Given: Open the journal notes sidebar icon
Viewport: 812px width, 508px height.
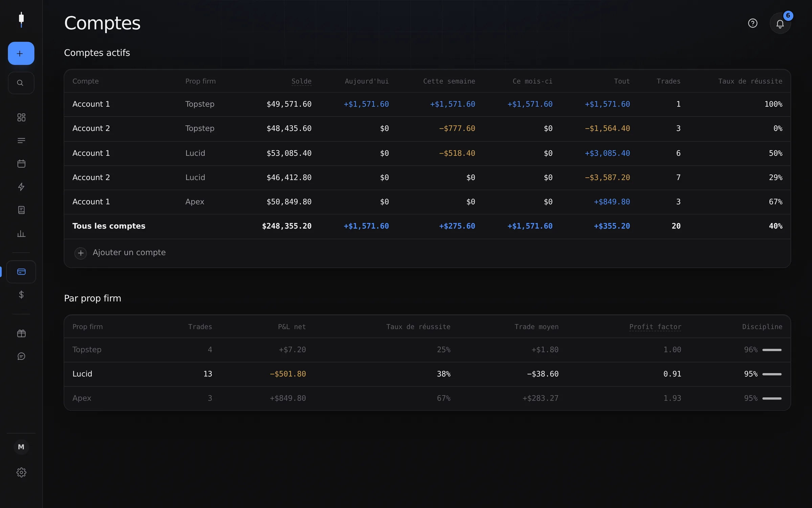Looking at the screenshot, I should 21,210.
